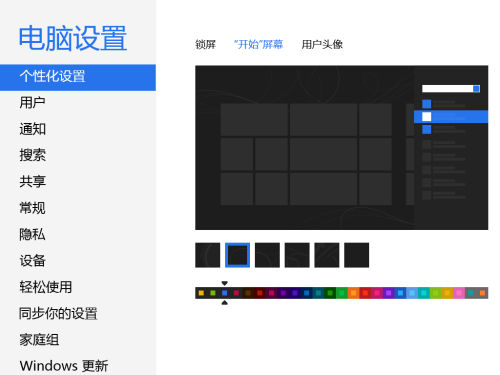The image size is (500, 375).
Task: Pick the bright green color scheme swatch
Action: point(342,293)
